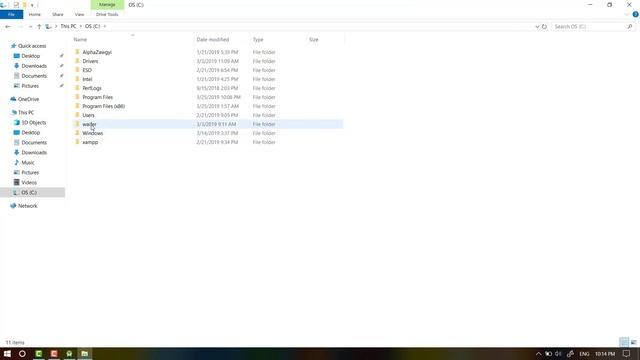Viewport: 640px width, 360px height.
Task: Click the Properties icon in quick access toolbar
Action: (x=16, y=5)
